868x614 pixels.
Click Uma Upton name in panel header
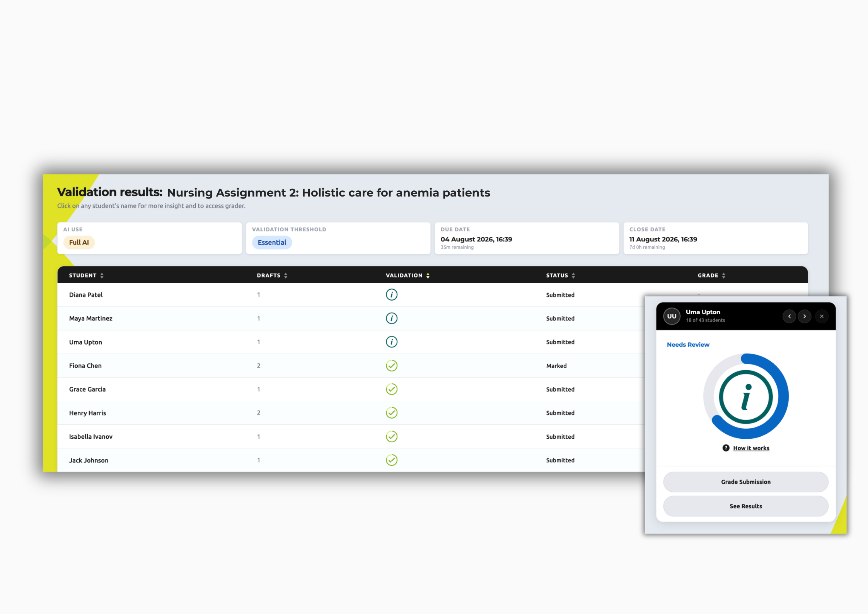(x=703, y=312)
